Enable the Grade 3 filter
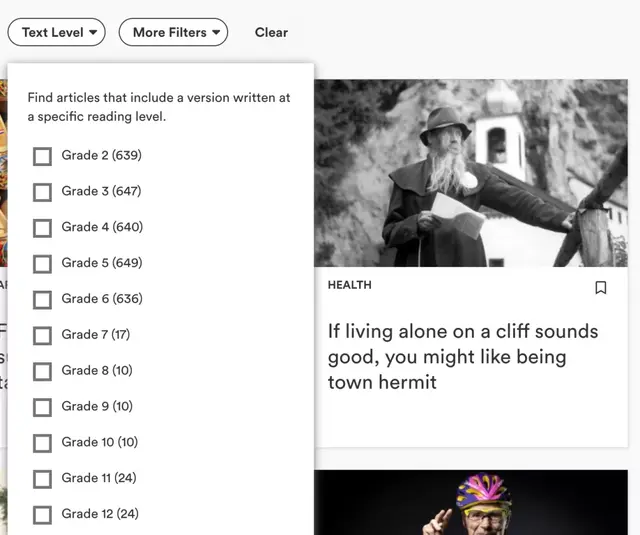The image size is (640, 535). point(42,192)
